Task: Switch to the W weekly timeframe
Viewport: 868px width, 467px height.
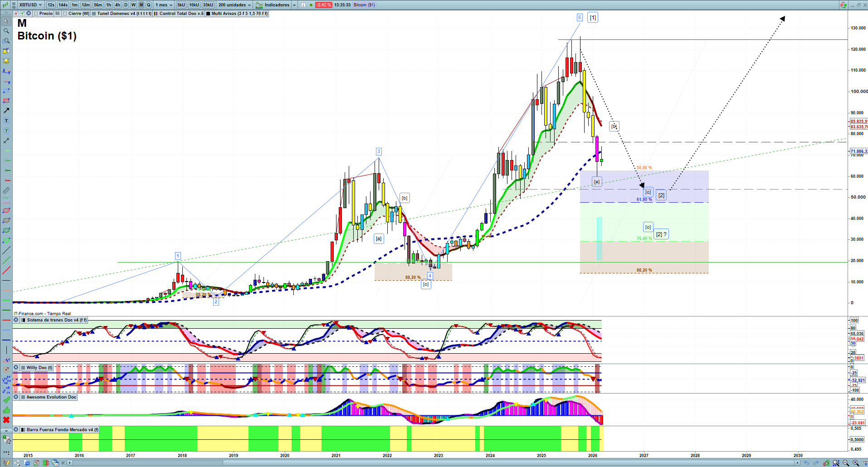Action: (x=133, y=5)
